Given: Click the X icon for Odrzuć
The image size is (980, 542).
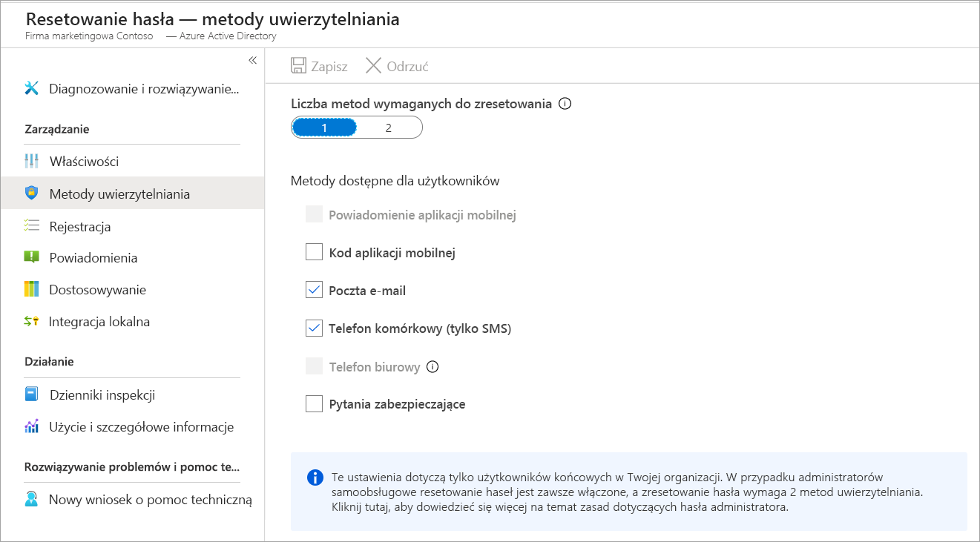Looking at the screenshot, I should coord(374,66).
